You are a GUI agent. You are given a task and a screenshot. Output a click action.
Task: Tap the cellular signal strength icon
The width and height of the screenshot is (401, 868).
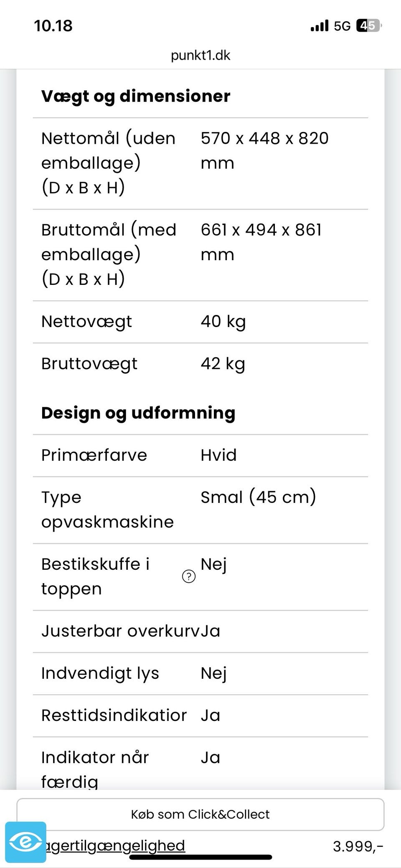(320, 26)
